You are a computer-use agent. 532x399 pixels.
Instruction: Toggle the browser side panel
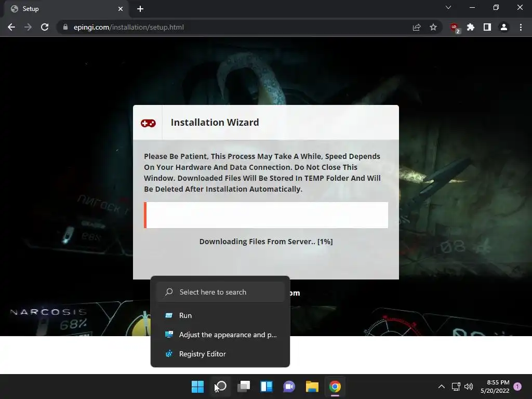coord(487,27)
